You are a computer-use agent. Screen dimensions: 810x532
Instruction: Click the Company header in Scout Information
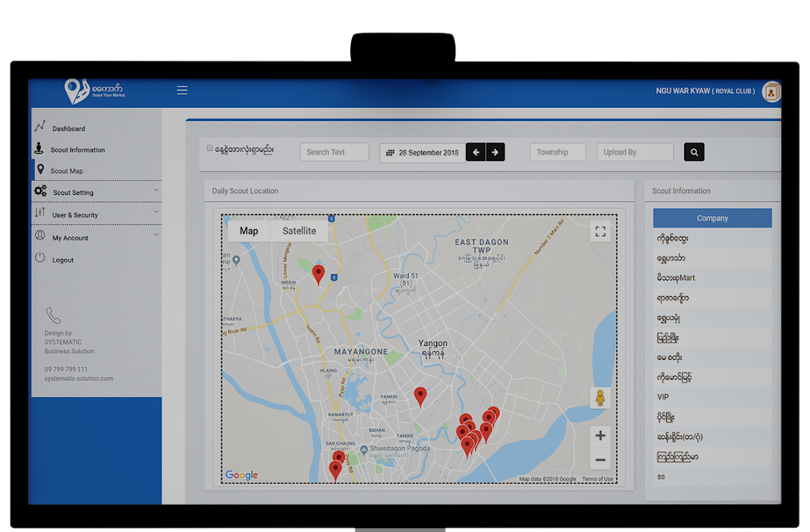[x=712, y=218]
